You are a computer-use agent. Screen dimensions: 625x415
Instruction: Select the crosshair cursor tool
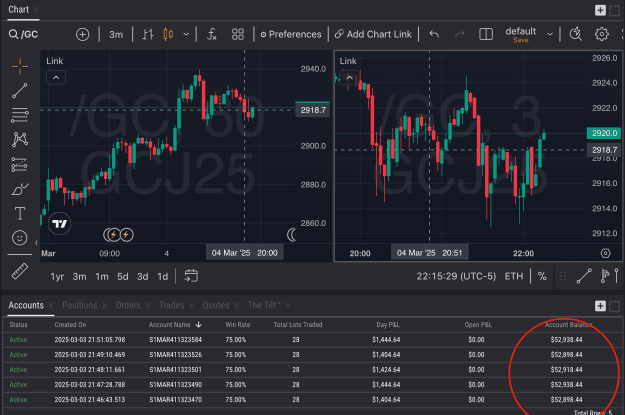[x=20, y=66]
